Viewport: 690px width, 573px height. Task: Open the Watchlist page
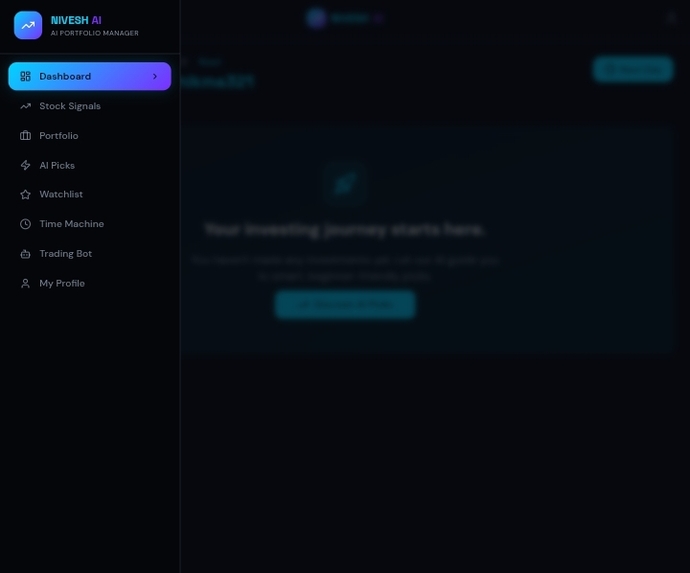(90, 195)
